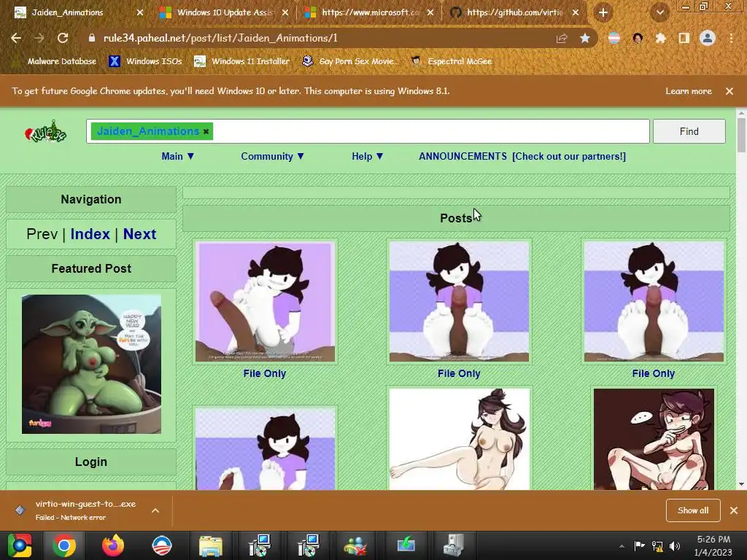The width and height of the screenshot is (747, 560).
Task: Click the Navigation section header
Action: click(91, 200)
